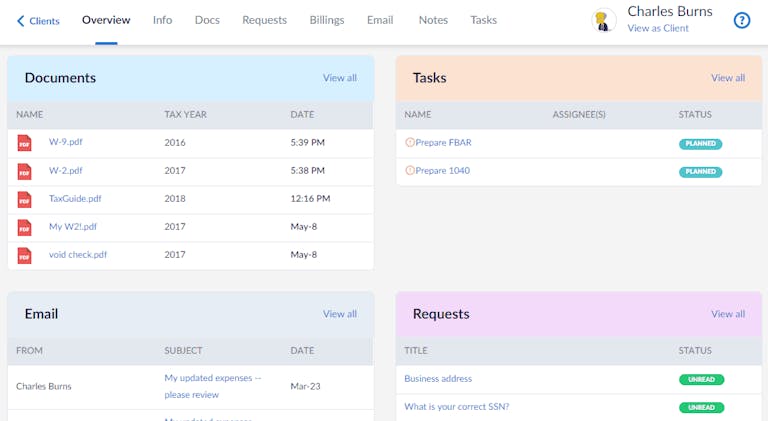Open the Requests tab in navigation
768x421 pixels.
[264, 20]
